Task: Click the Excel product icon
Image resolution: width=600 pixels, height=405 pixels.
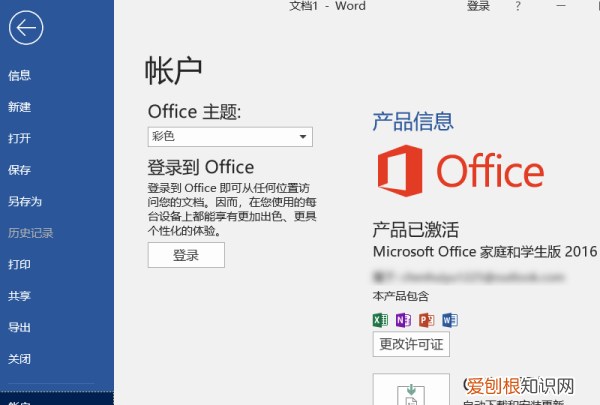Action: pyautogui.click(x=380, y=320)
